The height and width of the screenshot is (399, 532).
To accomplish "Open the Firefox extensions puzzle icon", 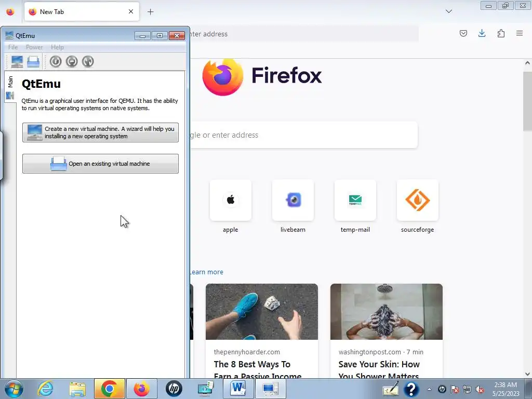I will click(x=501, y=33).
